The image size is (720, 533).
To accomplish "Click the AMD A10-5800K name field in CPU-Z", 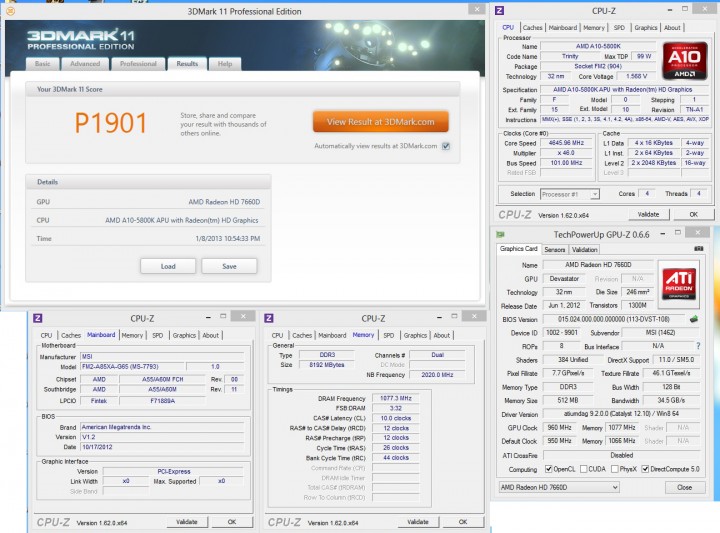I will click(x=598, y=46).
